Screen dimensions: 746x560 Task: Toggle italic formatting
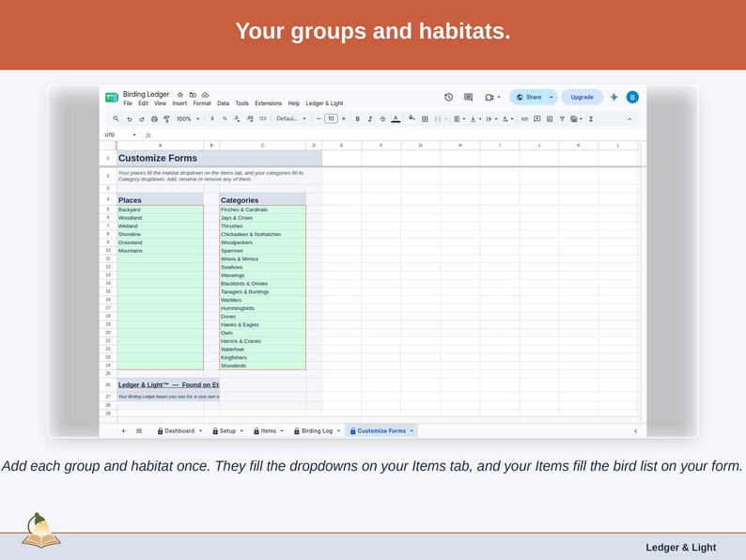tap(369, 119)
